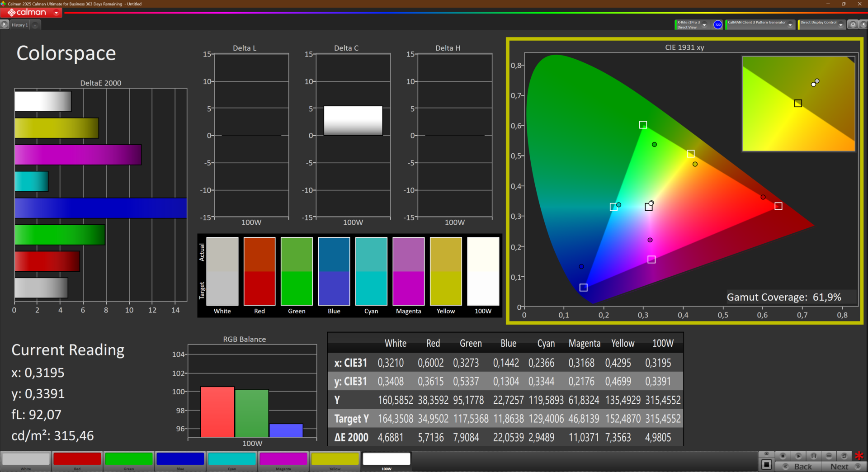Screen dimensions: 868x472
Task: Collapse the right panel arrow button
Action: (863, 25)
